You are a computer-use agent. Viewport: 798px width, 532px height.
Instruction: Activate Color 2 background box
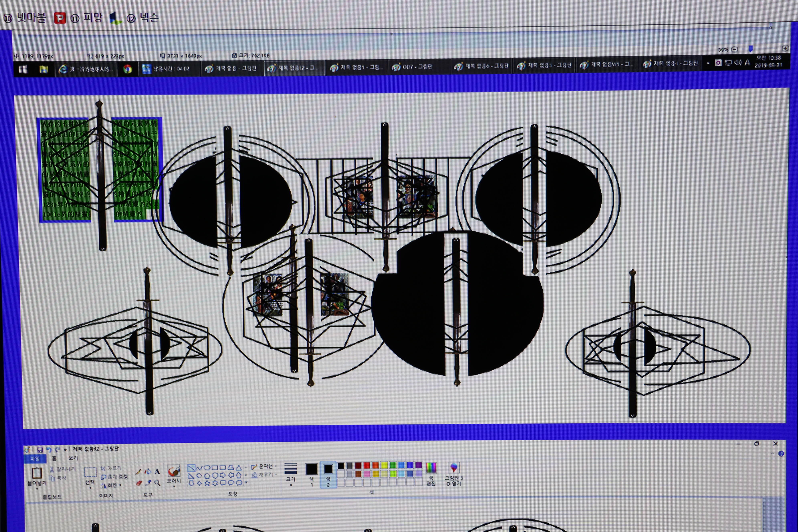(328, 469)
